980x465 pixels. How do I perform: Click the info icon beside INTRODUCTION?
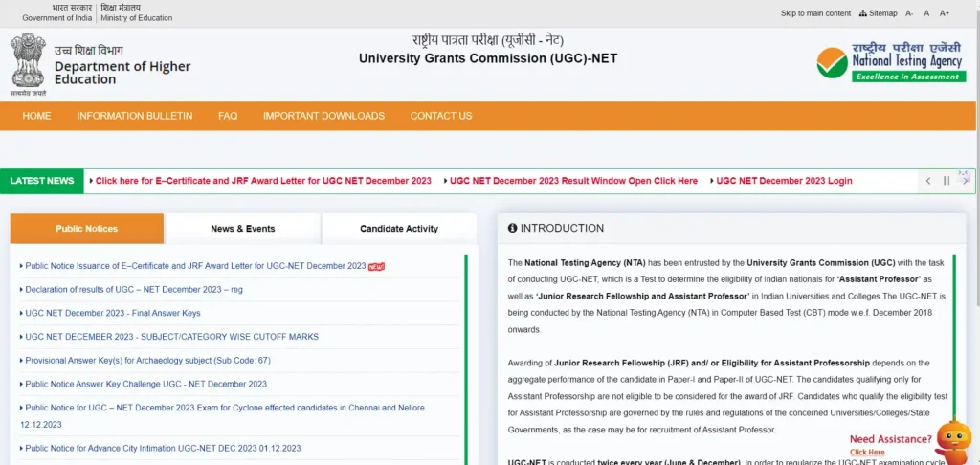(x=513, y=228)
